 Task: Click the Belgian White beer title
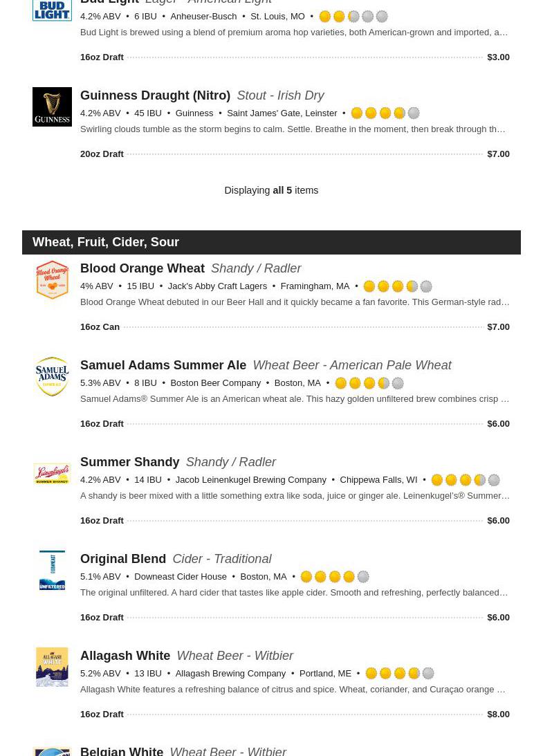[x=122, y=750]
